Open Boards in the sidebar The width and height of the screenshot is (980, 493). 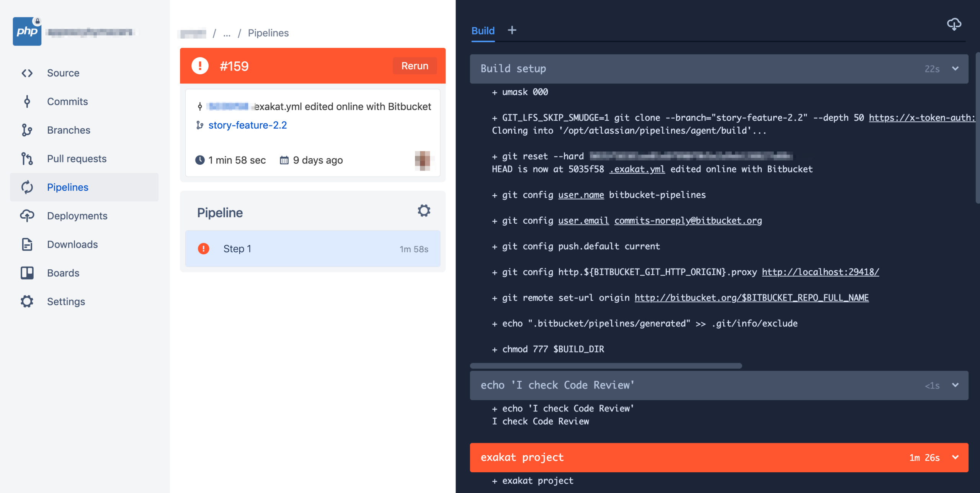click(x=84, y=273)
